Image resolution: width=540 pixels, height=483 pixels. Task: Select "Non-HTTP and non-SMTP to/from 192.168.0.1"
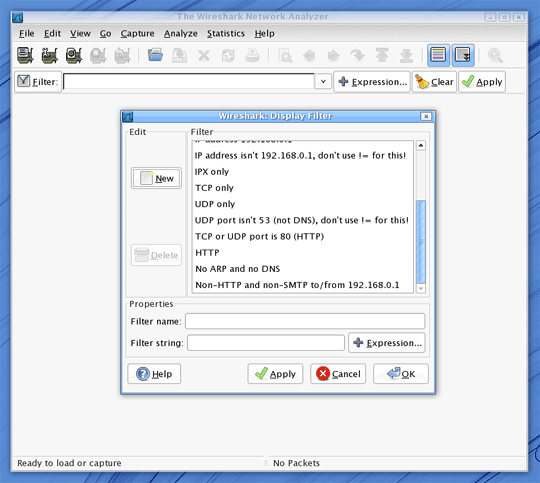[x=302, y=285]
